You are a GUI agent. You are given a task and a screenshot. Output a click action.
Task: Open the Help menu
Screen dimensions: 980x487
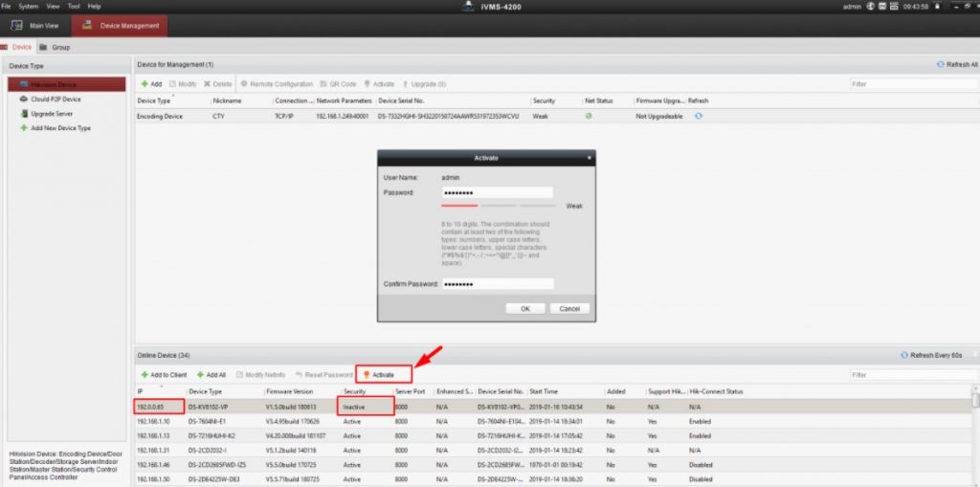95,6
